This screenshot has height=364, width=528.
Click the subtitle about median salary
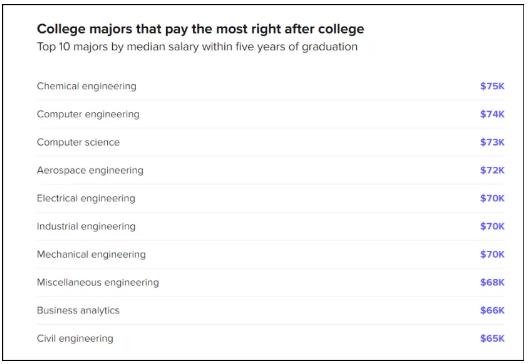(x=197, y=47)
